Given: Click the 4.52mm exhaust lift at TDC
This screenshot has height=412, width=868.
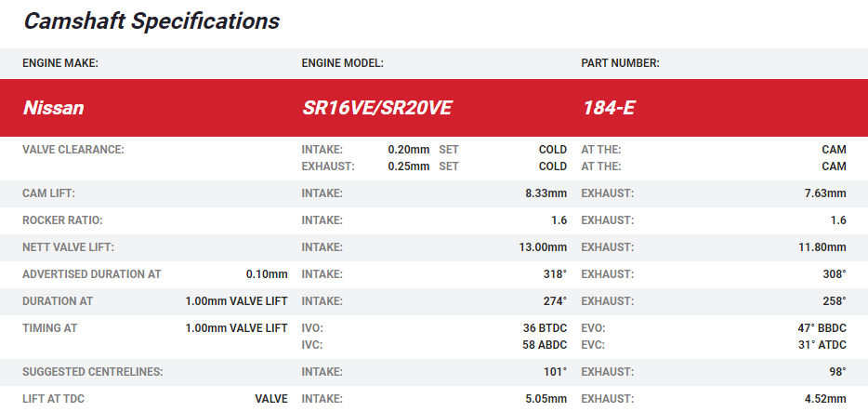Looking at the screenshot, I should tap(825, 399).
